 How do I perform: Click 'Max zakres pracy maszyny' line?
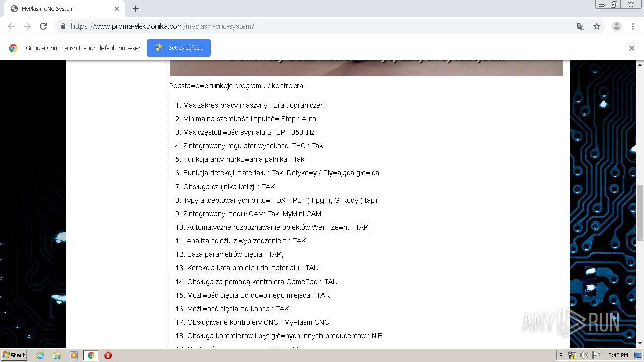point(254,105)
